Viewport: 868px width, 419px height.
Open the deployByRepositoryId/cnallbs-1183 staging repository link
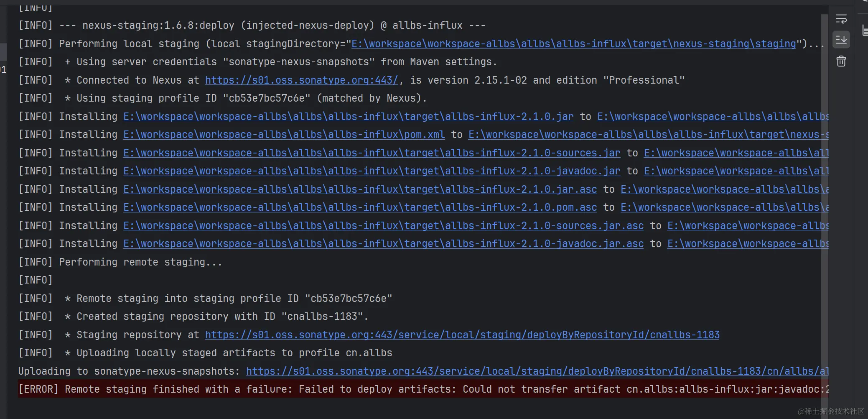pyautogui.click(x=462, y=335)
